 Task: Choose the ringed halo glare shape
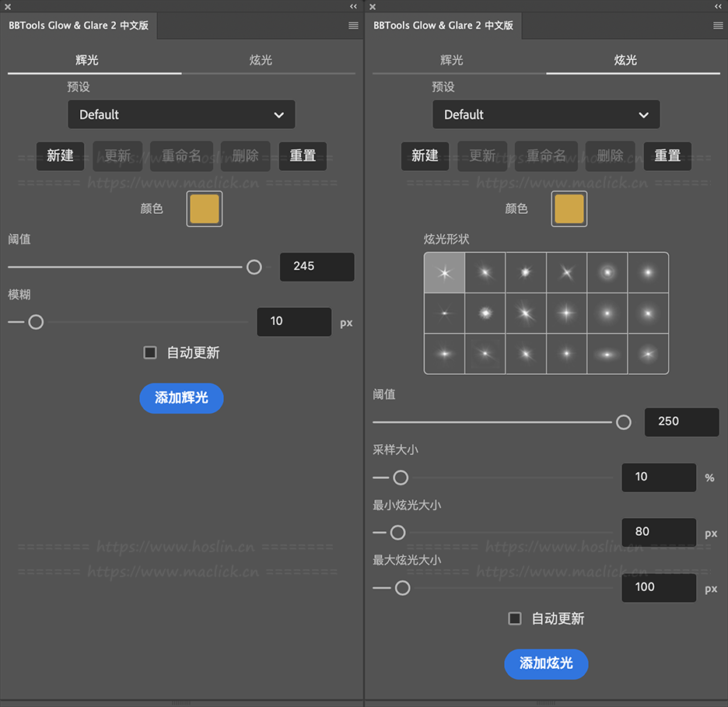click(x=607, y=273)
